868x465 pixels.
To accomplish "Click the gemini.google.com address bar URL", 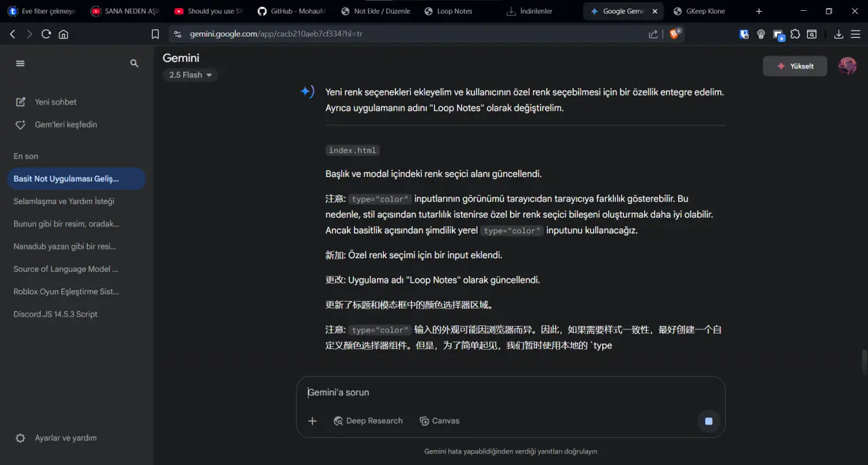I will click(x=276, y=34).
